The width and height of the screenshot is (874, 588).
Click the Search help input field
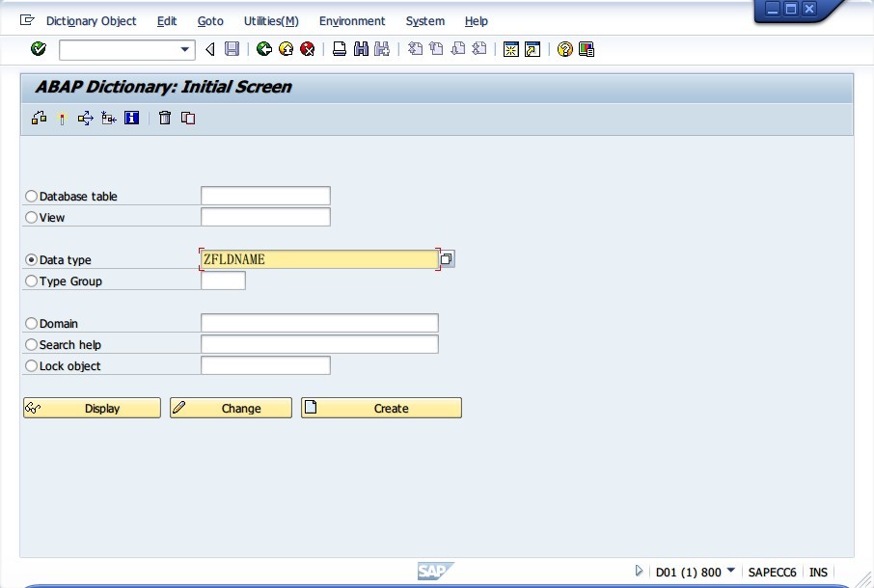click(x=319, y=344)
